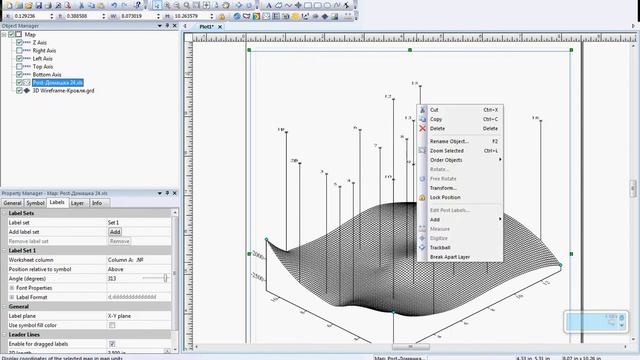Check the Top Axis visibility checkbox

(19, 67)
